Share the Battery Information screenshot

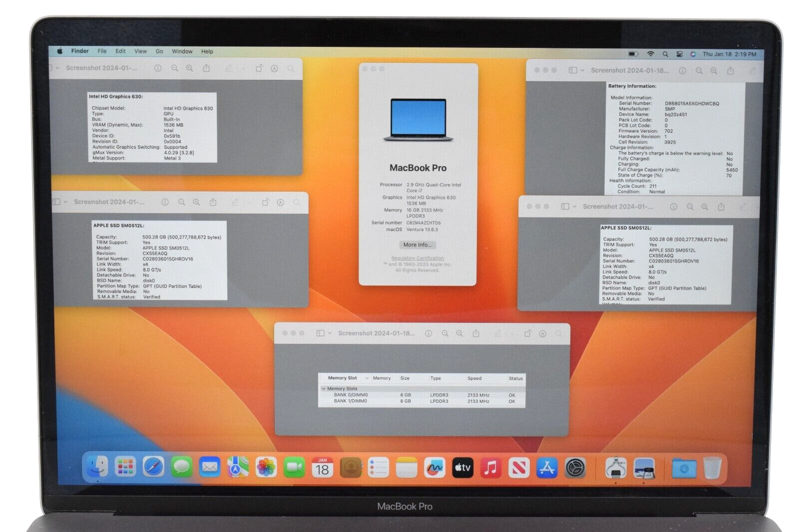(x=731, y=70)
